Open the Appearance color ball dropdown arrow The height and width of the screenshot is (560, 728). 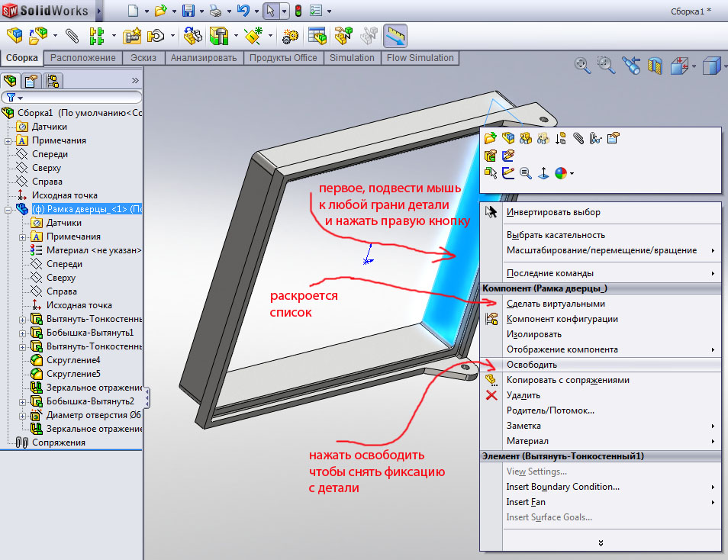click(572, 174)
